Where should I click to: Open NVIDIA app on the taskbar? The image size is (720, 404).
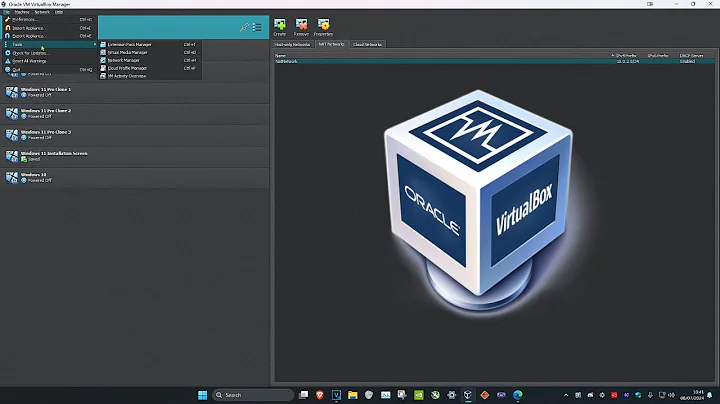[419, 395]
